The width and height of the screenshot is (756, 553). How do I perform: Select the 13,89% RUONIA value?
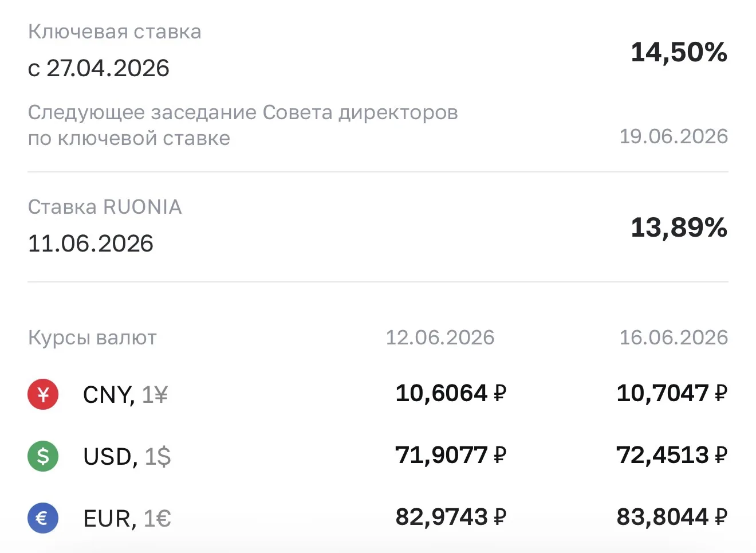tap(679, 228)
